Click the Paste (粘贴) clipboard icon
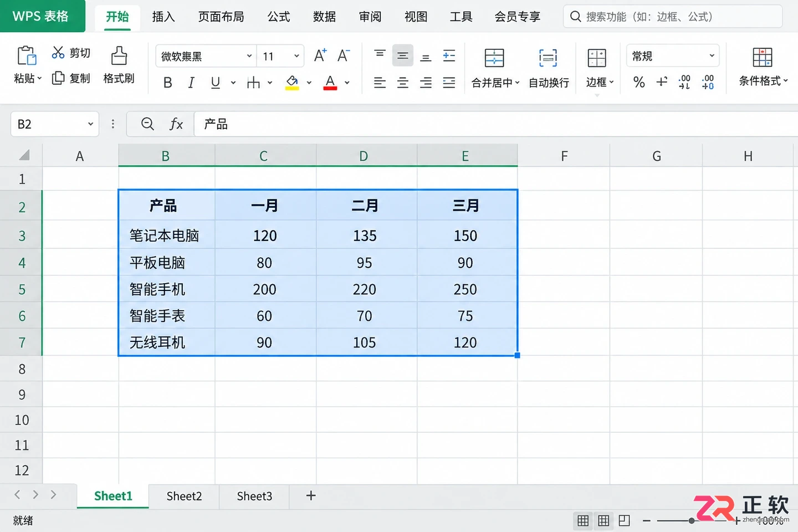Screen dimensions: 798x532 (x=27, y=56)
